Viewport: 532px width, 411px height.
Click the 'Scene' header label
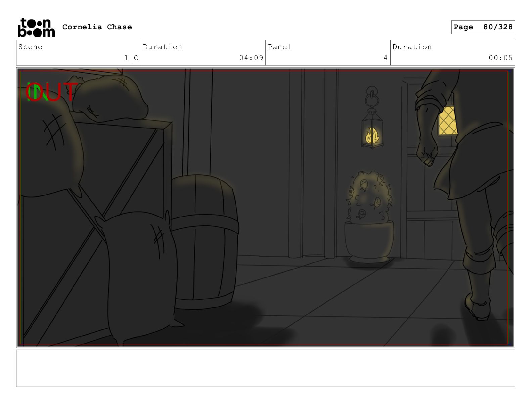pos(31,47)
